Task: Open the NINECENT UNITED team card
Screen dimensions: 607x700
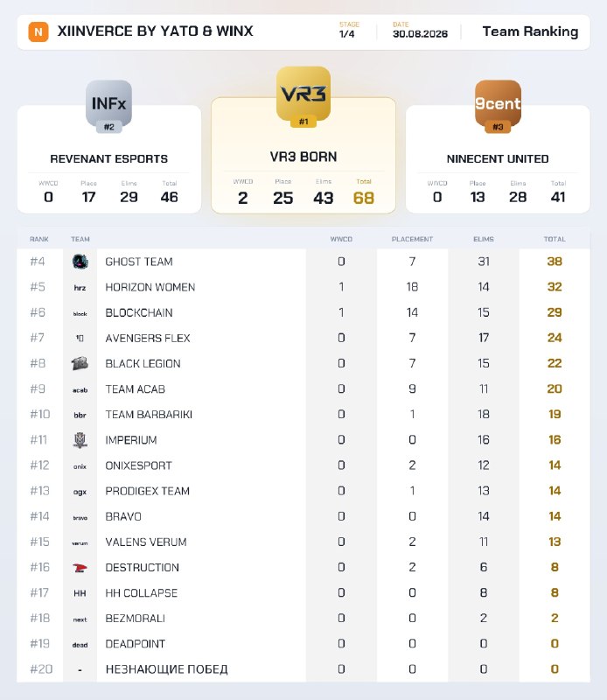Action: click(x=498, y=159)
